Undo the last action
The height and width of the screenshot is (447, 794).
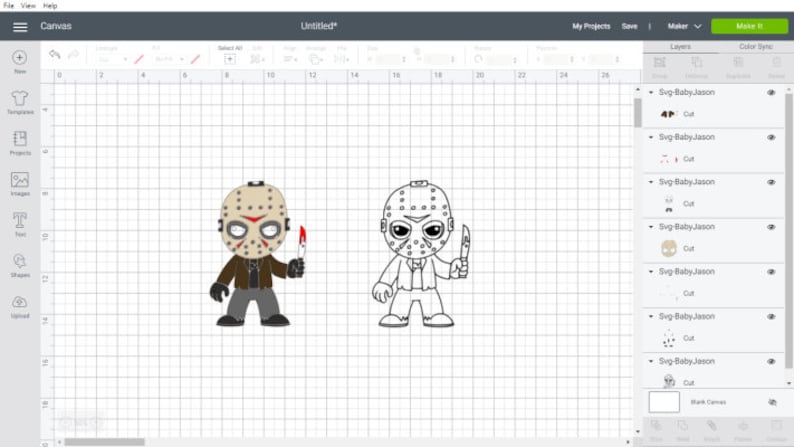pyautogui.click(x=55, y=54)
